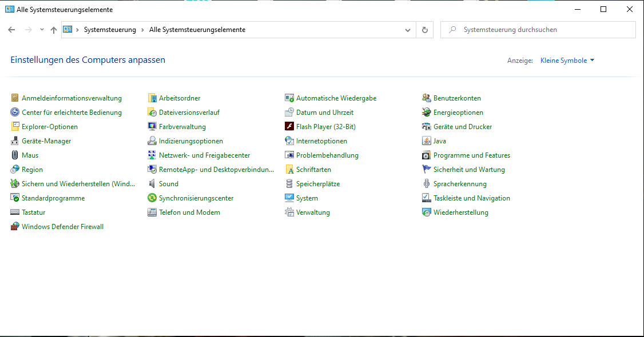The image size is (644, 337).
Task: Open the Arbeitsordner icon
Action: (152, 98)
